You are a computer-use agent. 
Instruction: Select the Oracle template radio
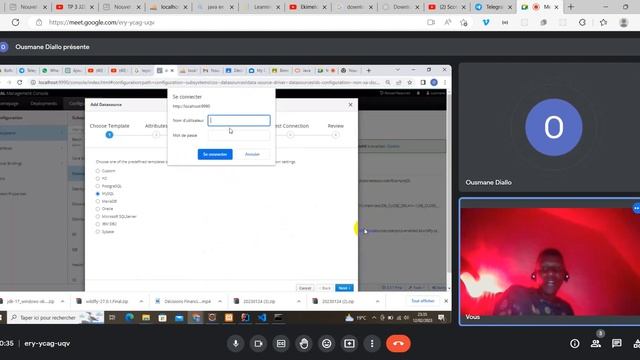98,209
